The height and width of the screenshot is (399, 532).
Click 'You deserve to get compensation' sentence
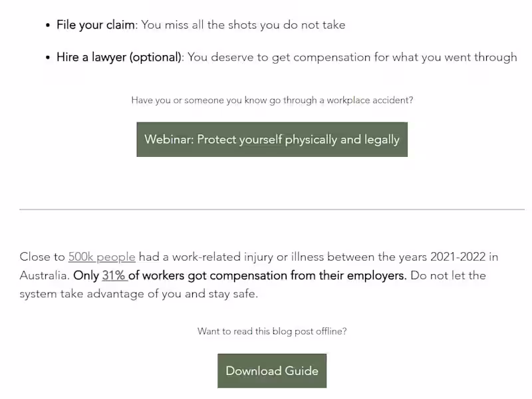[x=352, y=57]
